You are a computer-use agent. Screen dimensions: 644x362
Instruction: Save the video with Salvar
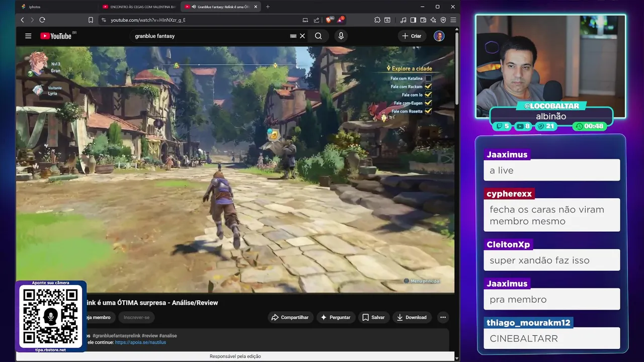click(x=373, y=317)
